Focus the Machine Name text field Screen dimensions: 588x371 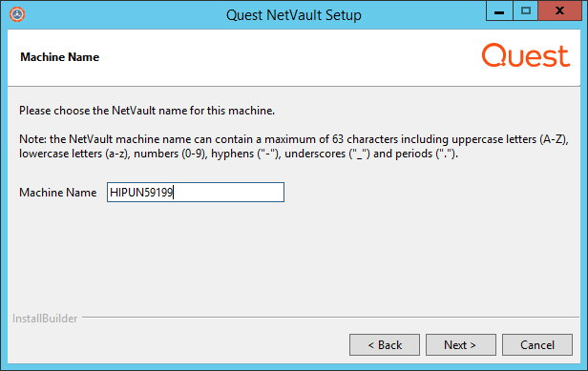196,193
